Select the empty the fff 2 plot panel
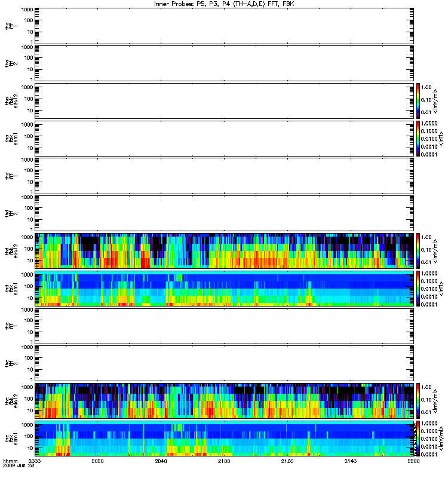Viewport: 448px width, 478px height. 225,363
